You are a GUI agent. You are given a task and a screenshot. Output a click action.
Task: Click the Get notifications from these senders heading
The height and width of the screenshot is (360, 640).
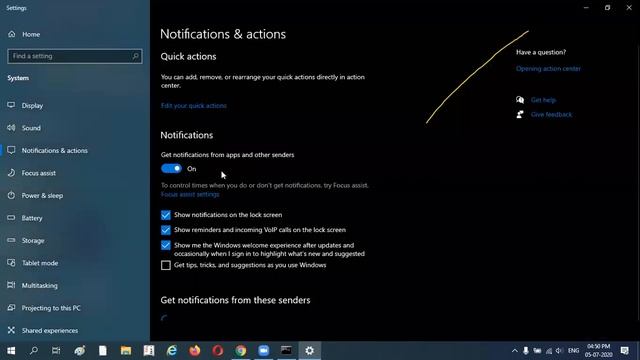tap(235, 300)
